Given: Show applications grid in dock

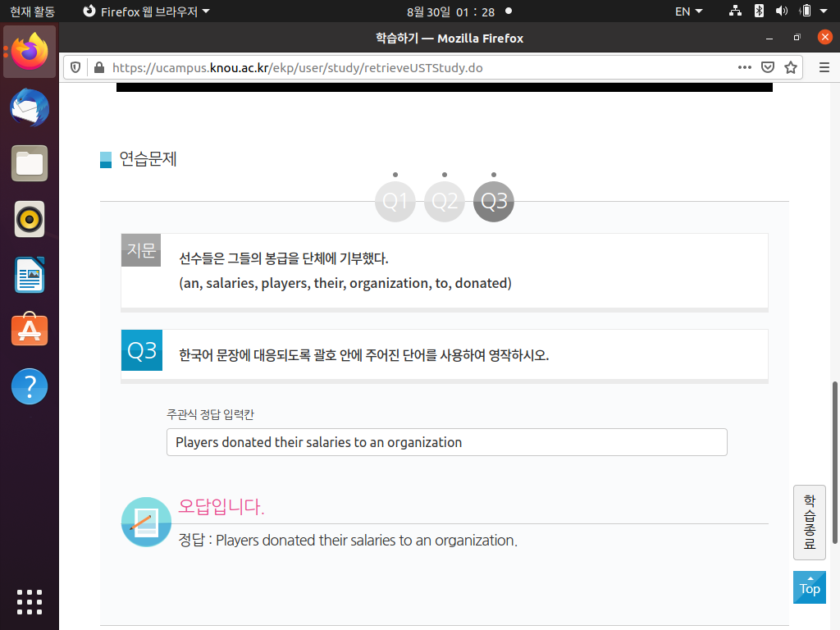Looking at the screenshot, I should pyautogui.click(x=30, y=602).
